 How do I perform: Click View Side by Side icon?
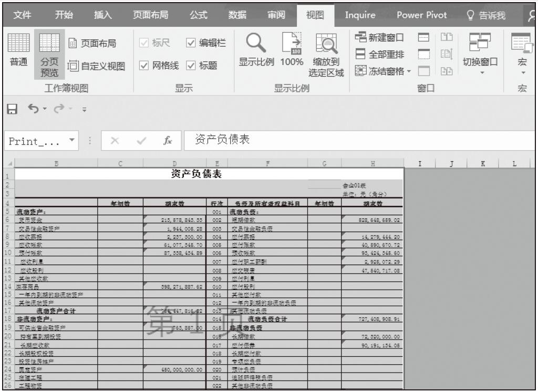pos(447,37)
